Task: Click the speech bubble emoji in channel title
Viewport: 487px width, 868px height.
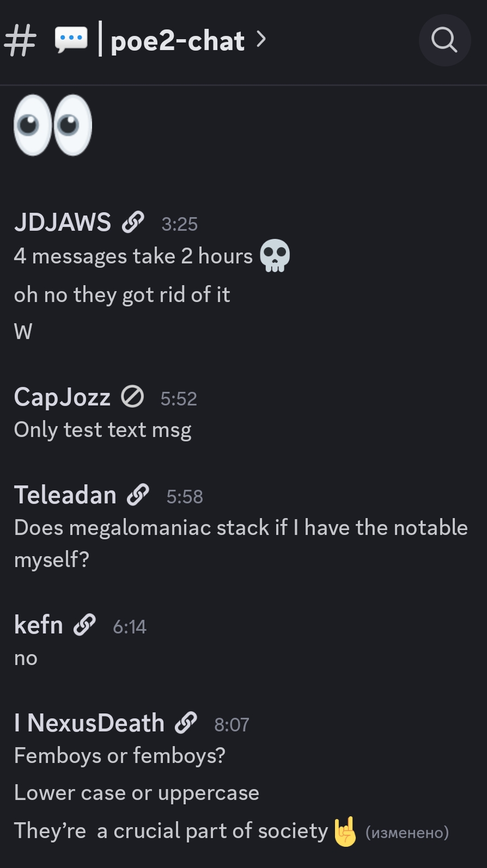Action: [71, 40]
